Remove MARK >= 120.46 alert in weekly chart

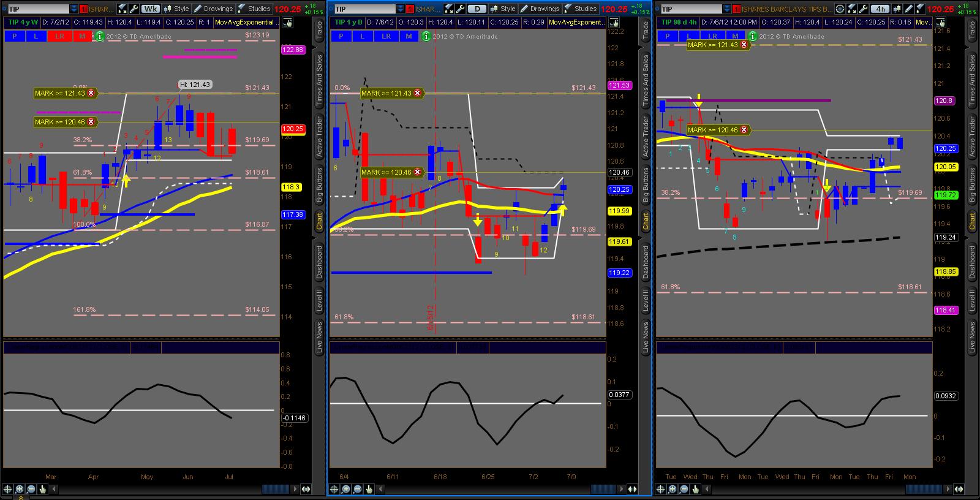pos(91,123)
